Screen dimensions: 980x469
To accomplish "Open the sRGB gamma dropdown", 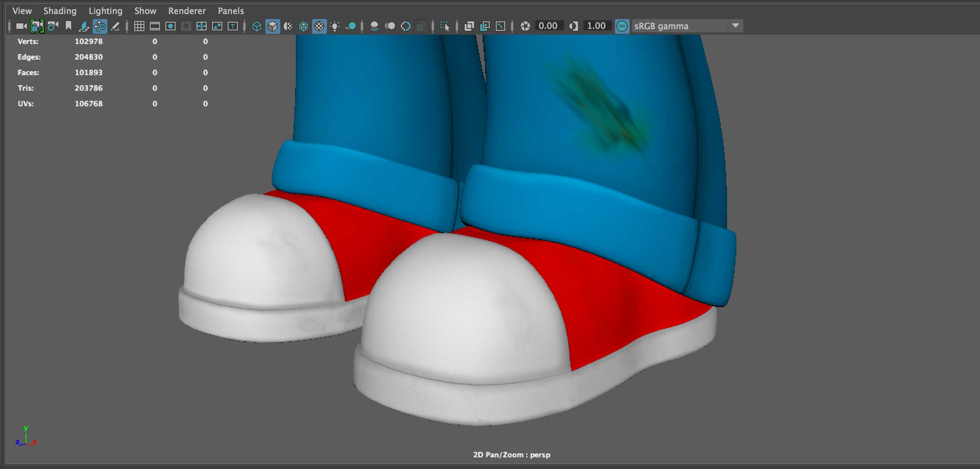I will click(735, 26).
